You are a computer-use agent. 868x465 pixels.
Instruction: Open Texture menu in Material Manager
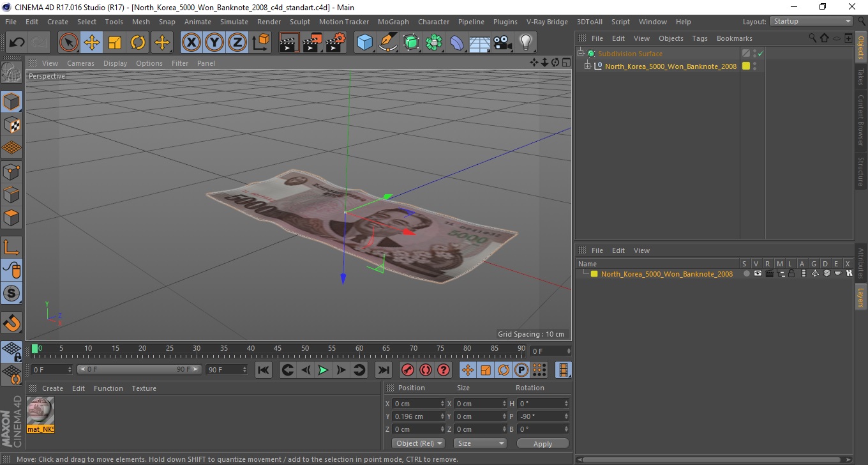[x=144, y=388]
